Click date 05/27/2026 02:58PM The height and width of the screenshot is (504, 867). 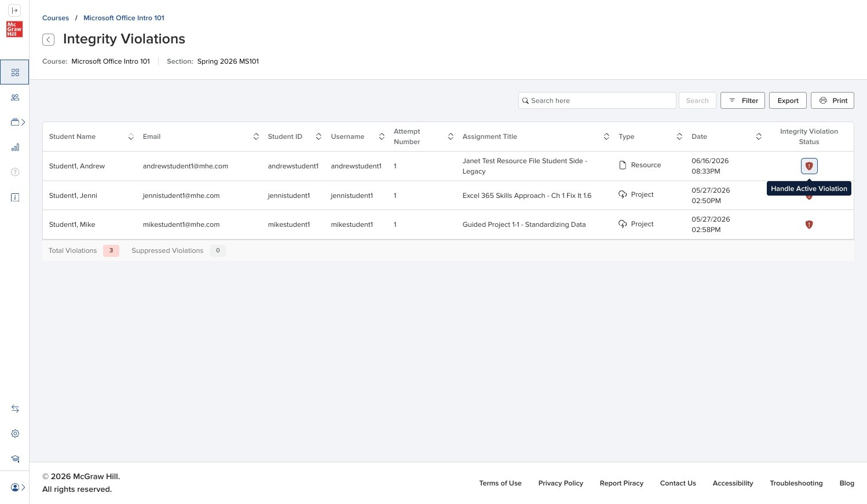coord(711,225)
